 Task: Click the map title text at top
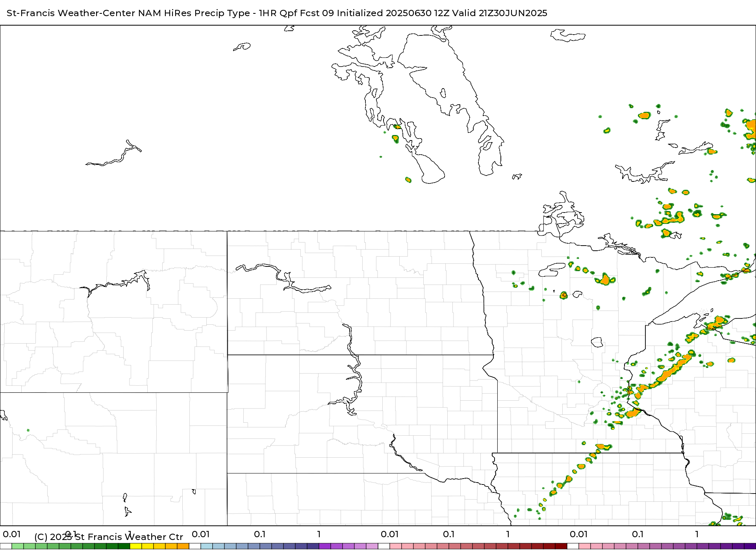click(277, 13)
